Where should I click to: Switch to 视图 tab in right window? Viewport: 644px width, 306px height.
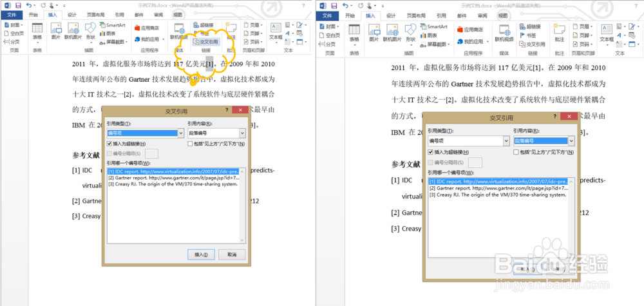tap(503, 15)
